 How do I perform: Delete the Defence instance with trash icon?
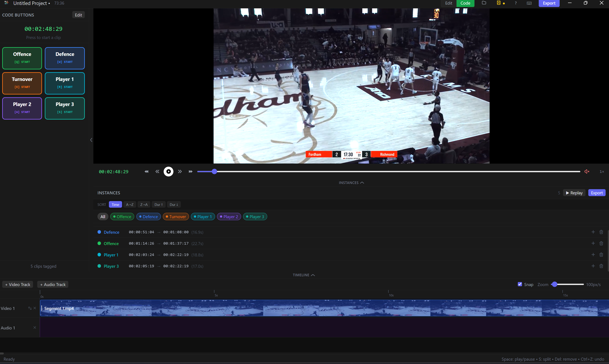pos(601,232)
